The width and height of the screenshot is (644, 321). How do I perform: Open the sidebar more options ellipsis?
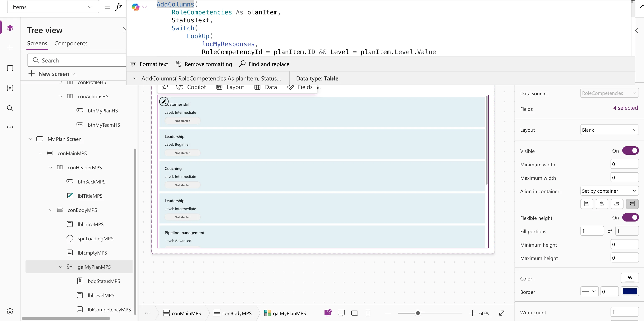tap(10, 127)
